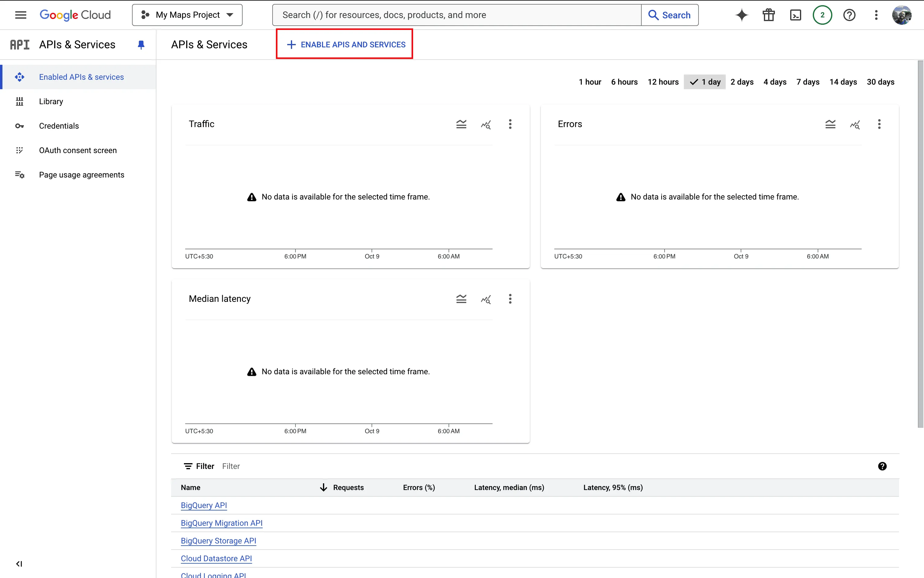Image resolution: width=924 pixels, height=578 pixels.
Task: Select the 1 day time range
Action: pos(705,82)
